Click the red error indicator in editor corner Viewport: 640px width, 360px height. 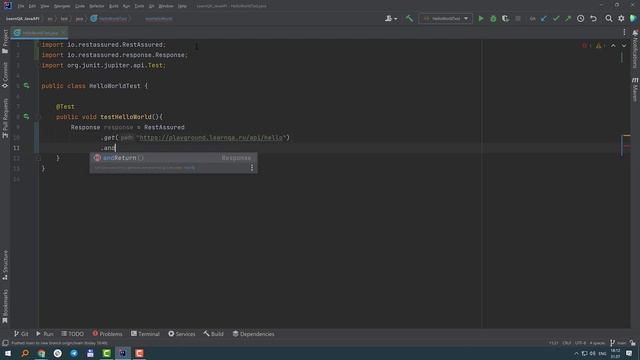(586, 45)
